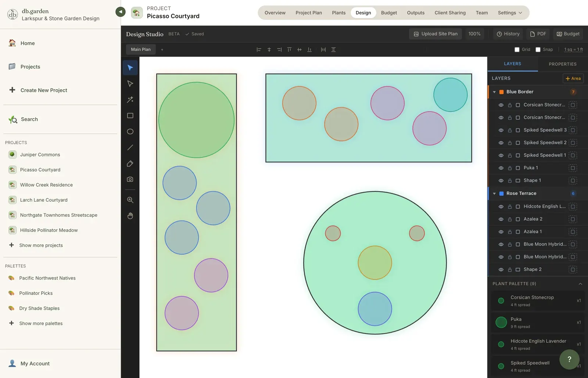Align selected objects to left edge
588x378 pixels.
point(259,50)
